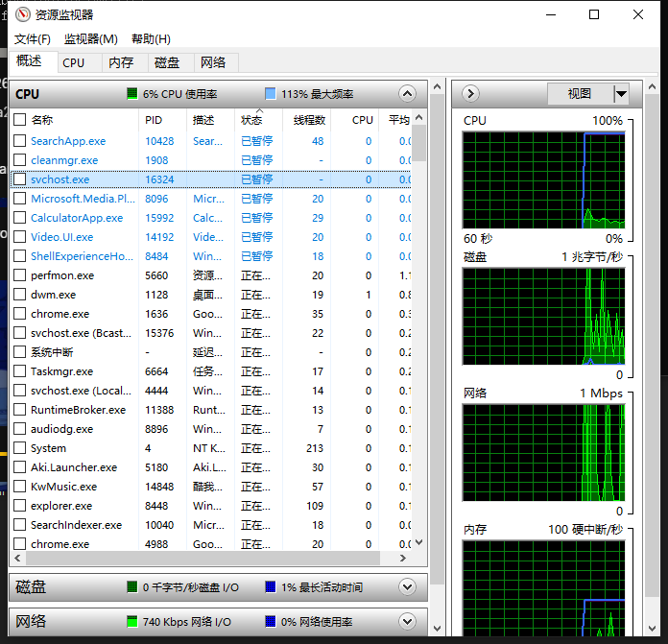
Task: Click the 6% CPU 使用率 label
Action: click(x=179, y=94)
